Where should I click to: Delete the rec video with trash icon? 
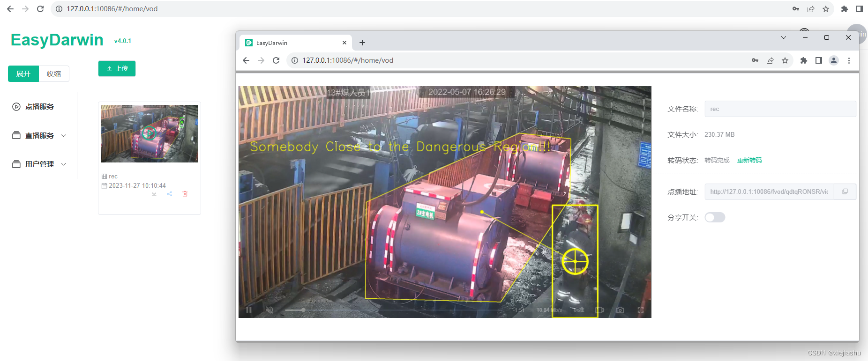[185, 194]
